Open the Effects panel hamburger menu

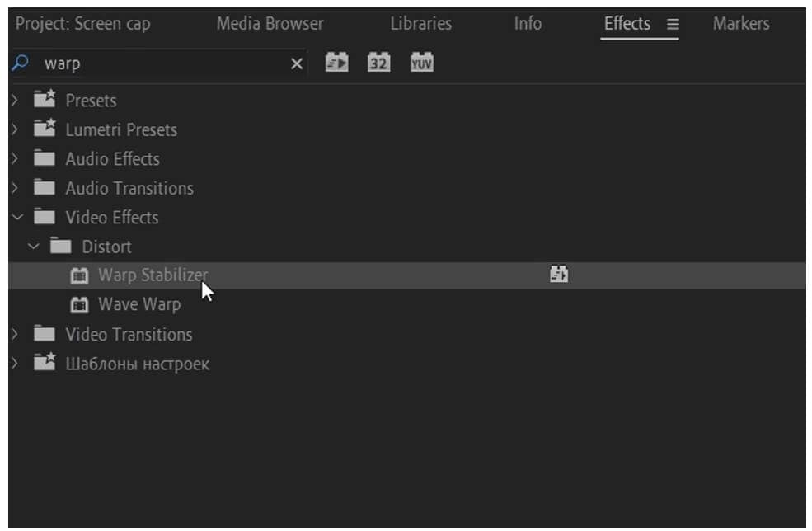tap(673, 25)
